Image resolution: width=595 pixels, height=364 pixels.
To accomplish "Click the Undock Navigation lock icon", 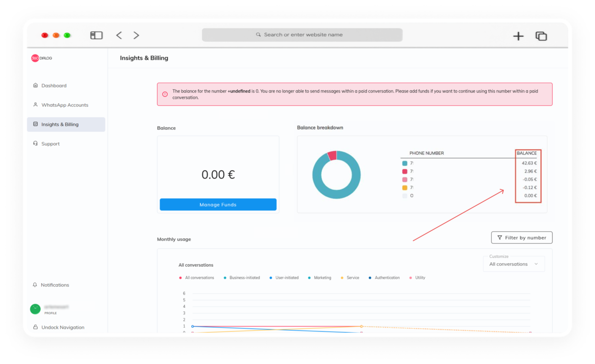I will (35, 327).
